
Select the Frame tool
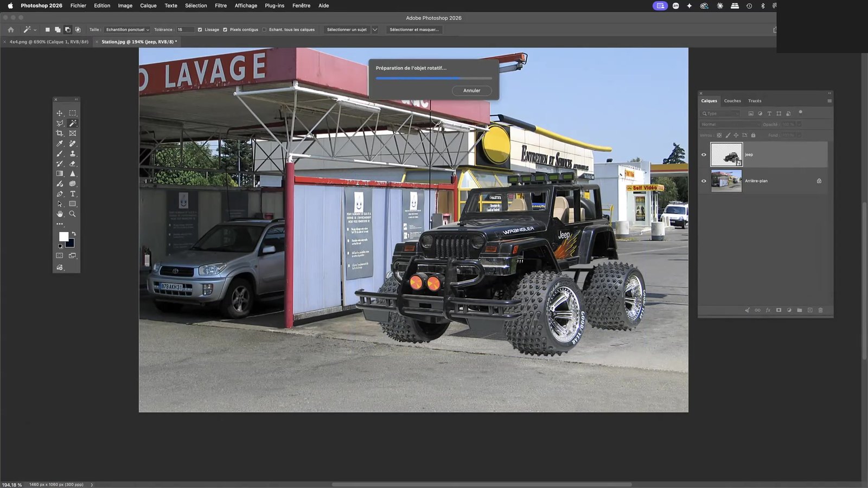coord(73,133)
